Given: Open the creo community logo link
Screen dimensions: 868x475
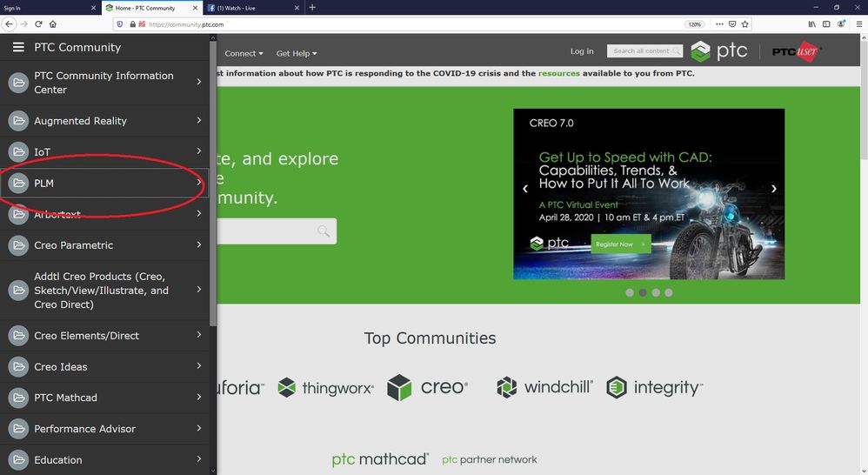Looking at the screenshot, I should 428,387.
